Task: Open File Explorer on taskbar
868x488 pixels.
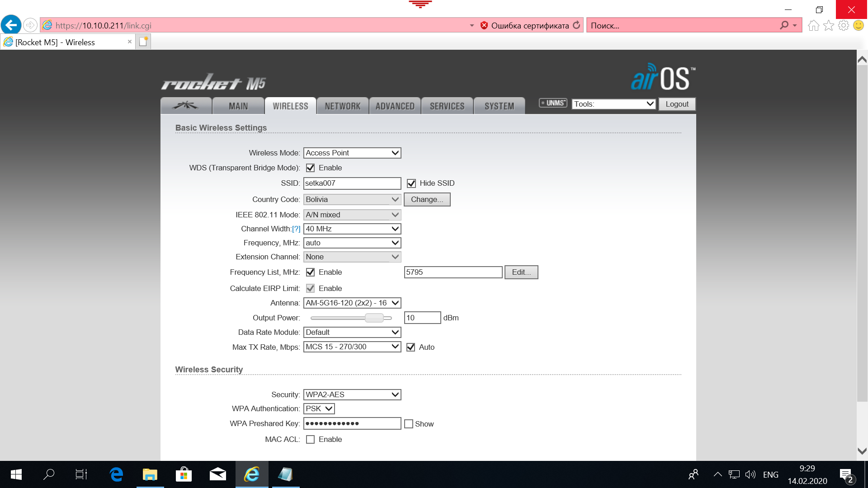Action: (150, 474)
